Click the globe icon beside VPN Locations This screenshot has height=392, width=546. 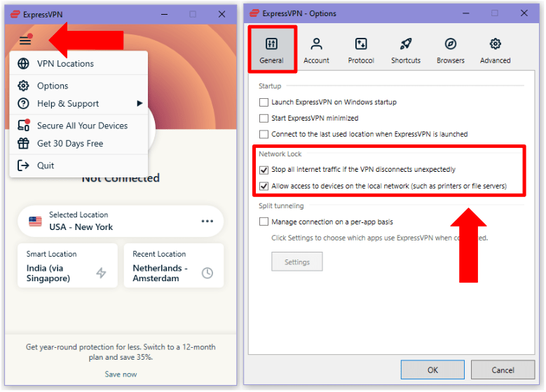23,64
